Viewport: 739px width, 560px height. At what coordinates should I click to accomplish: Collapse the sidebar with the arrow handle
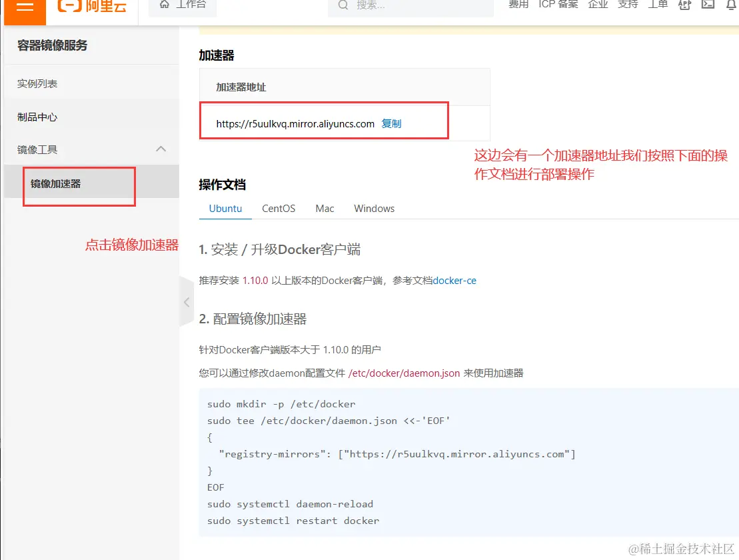[187, 302]
